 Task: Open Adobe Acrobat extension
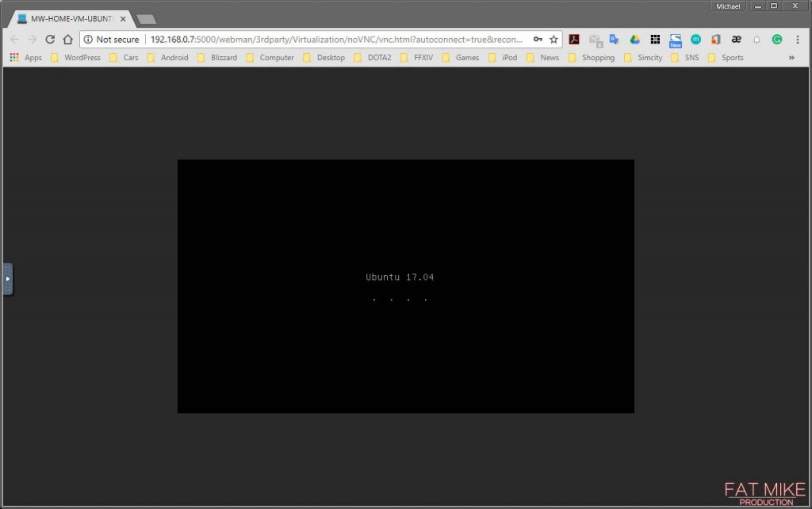[574, 40]
